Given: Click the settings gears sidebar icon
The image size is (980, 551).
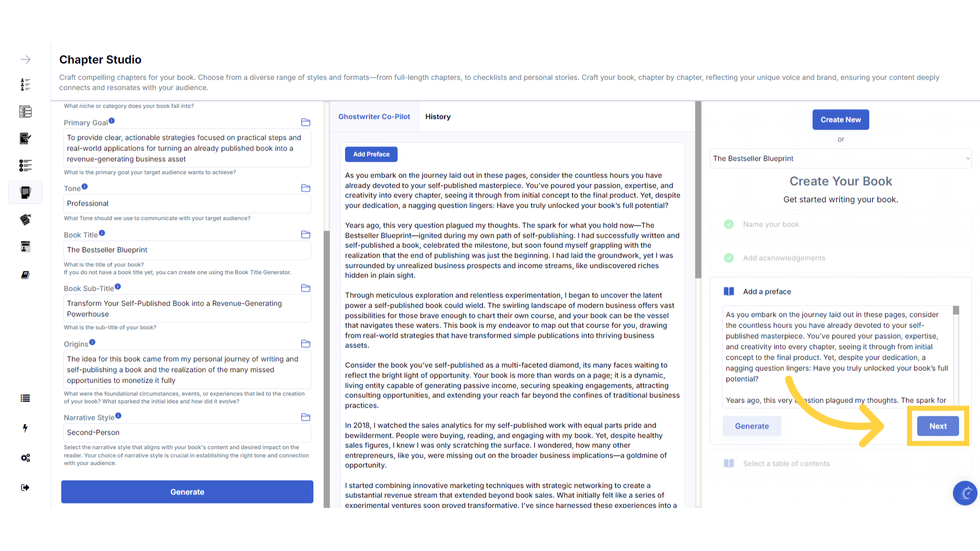Looking at the screenshot, I should click(25, 458).
